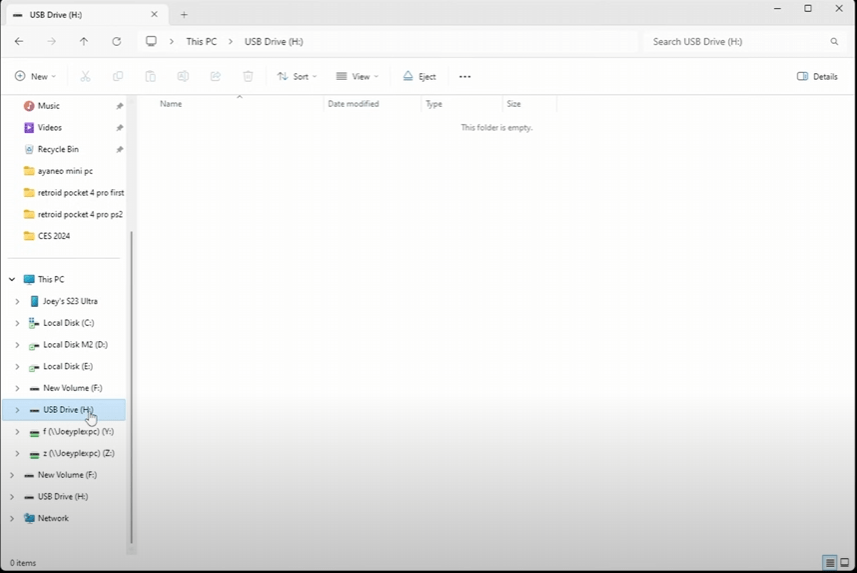The image size is (857, 573).
Task: Click the Delete trash icon in toolbar
Action: point(248,77)
